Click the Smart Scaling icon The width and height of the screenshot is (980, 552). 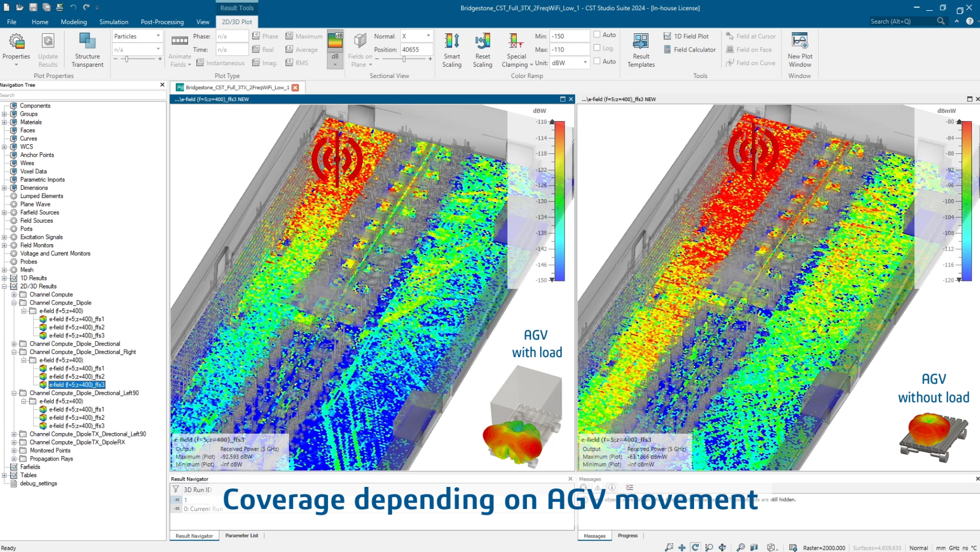pos(452,49)
